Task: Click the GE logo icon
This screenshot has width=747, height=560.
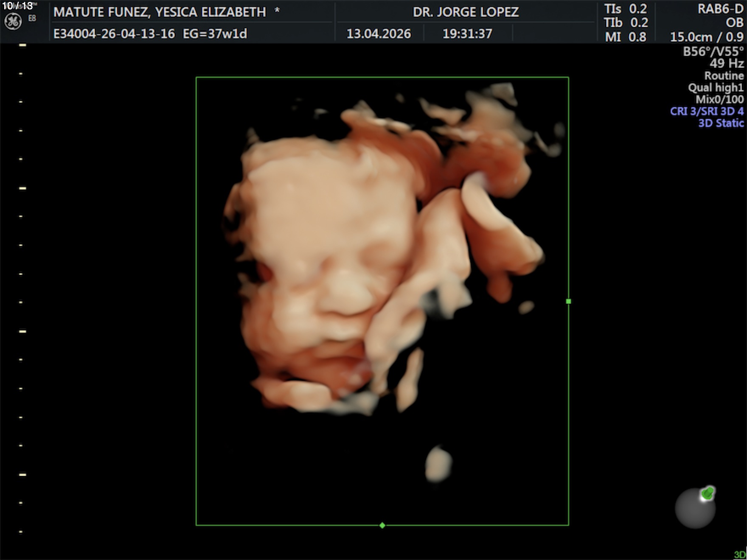Action: pos(13,21)
